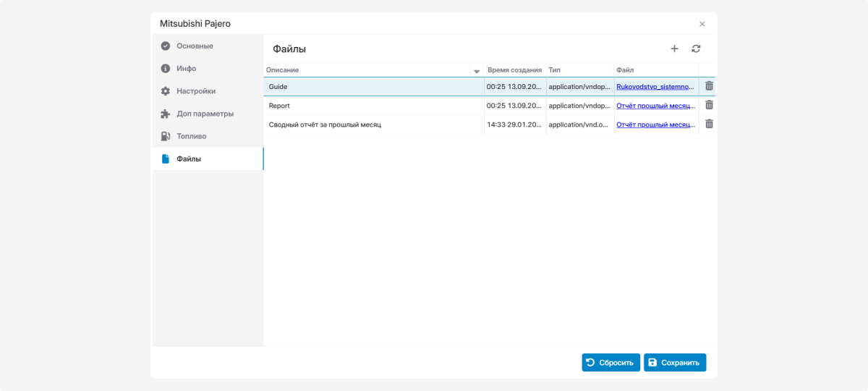Image resolution: width=868 pixels, height=391 pixels.
Task: Click the Файл column header
Action: (x=625, y=70)
